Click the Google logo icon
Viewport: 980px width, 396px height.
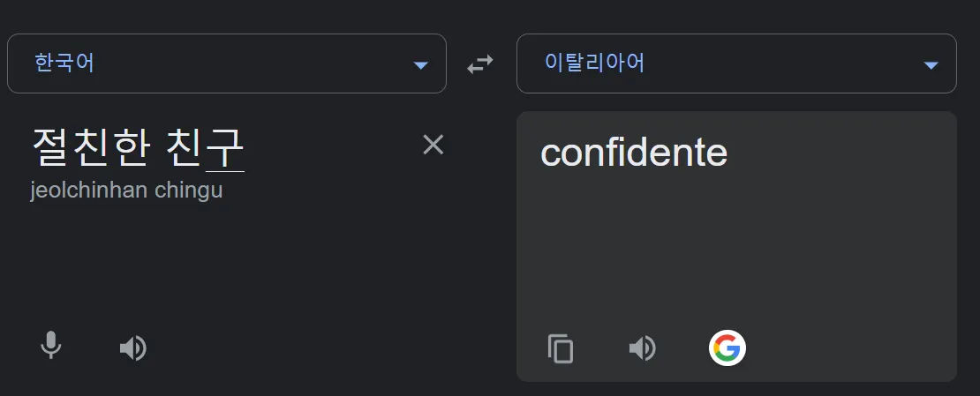click(727, 348)
